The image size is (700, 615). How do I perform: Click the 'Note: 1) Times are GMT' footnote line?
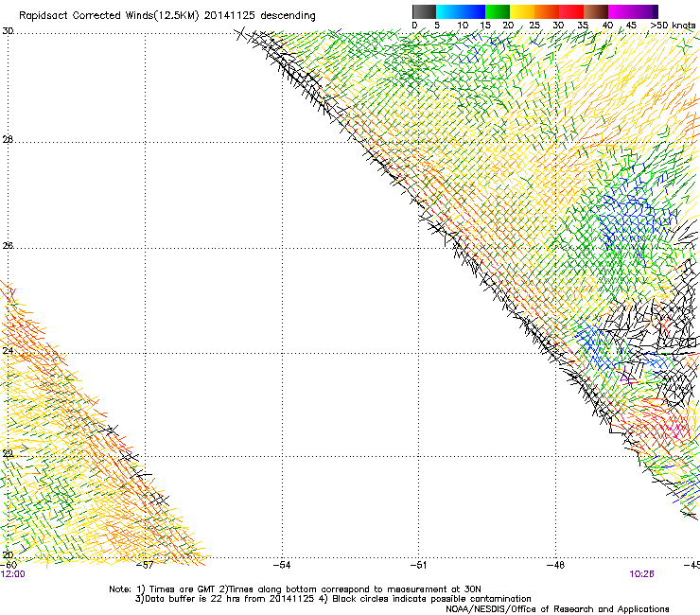click(x=295, y=589)
